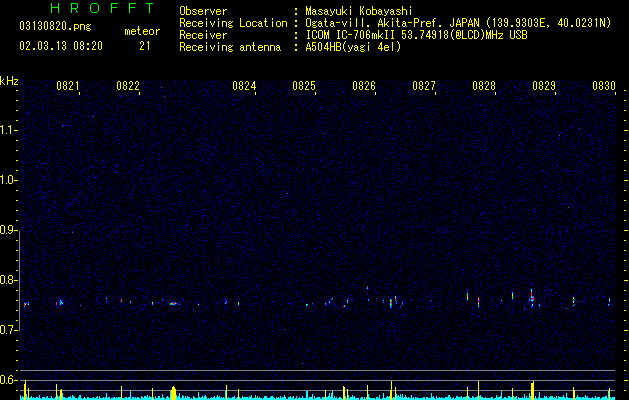Click the Observer label
This screenshot has width=629, height=400.
[x=203, y=11]
